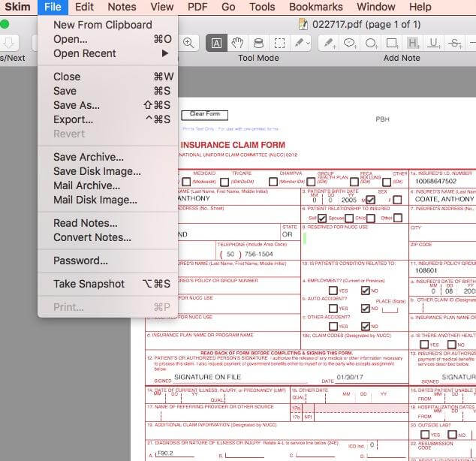Check the Sex F checkbox
The height and width of the screenshot is (461, 476).
point(397,200)
